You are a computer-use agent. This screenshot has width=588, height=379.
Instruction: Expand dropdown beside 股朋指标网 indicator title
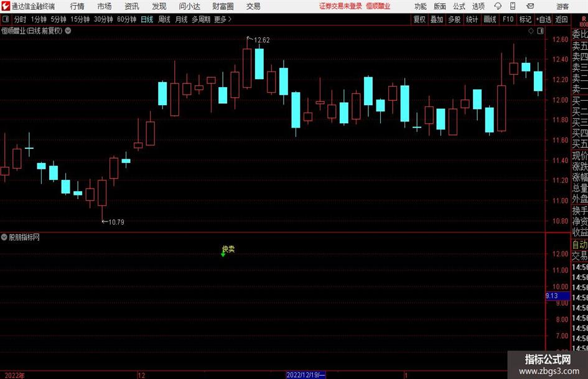pos(4,237)
